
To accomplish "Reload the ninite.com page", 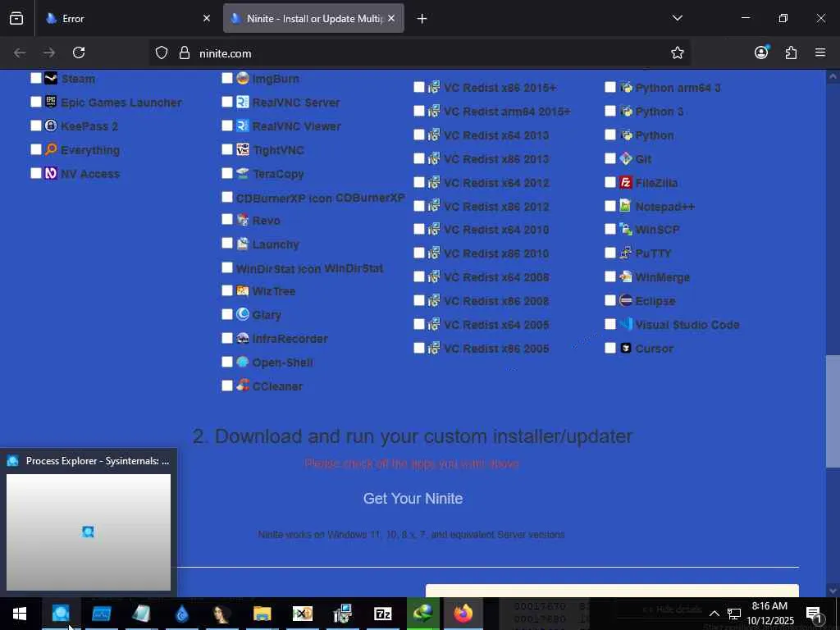I will tap(79, 52).
